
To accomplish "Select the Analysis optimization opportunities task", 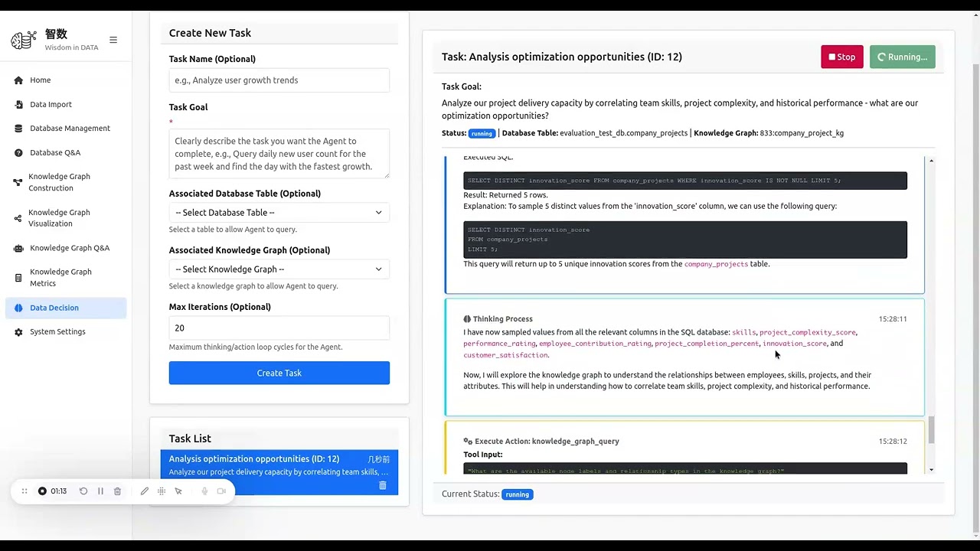I will (x=279, y=472).
